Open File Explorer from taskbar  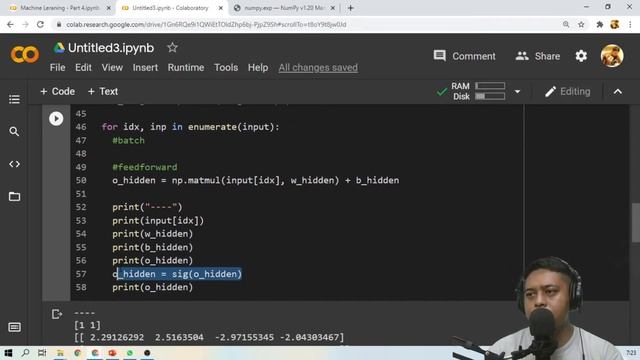60,353
